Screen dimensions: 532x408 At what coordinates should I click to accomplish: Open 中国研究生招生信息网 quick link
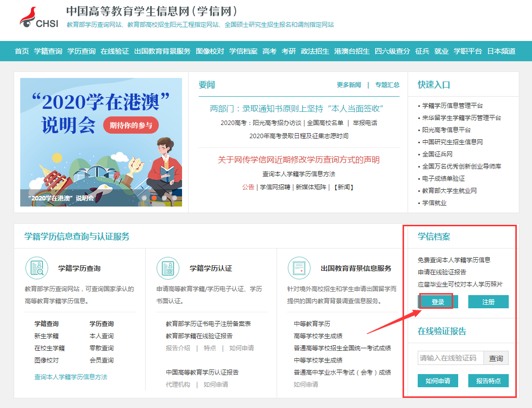[x=452, y=142]
